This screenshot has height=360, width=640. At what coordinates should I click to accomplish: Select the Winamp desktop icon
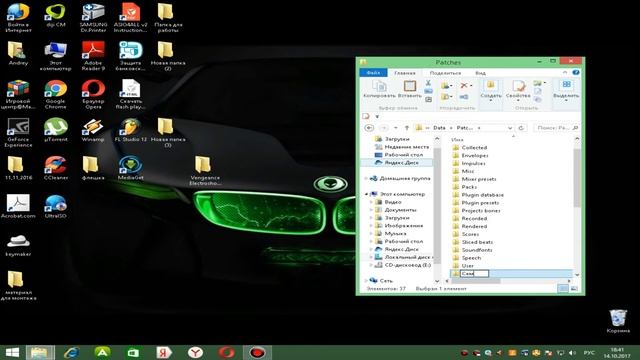click(93, 130)
